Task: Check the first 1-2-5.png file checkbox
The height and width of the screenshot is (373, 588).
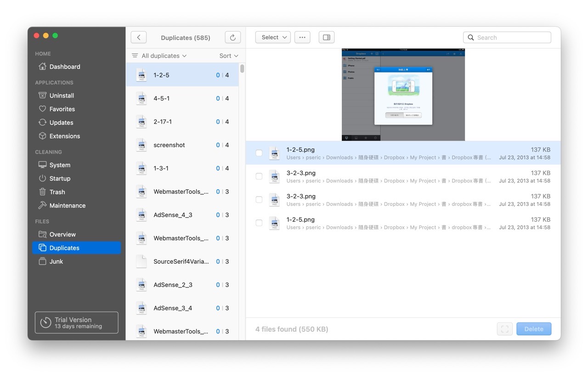Action: tap(259, 153)
